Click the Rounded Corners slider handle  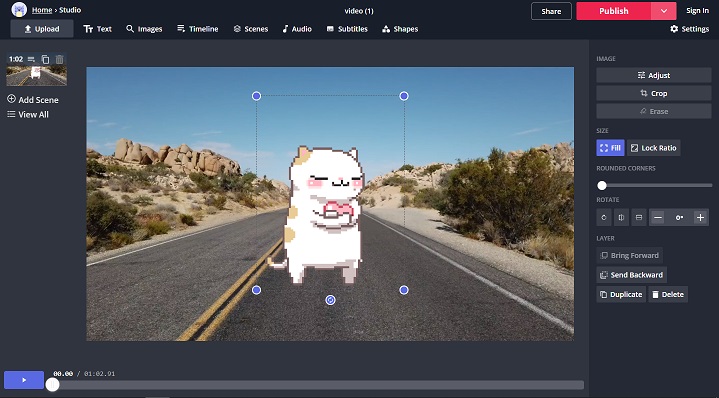pos(602,185)
